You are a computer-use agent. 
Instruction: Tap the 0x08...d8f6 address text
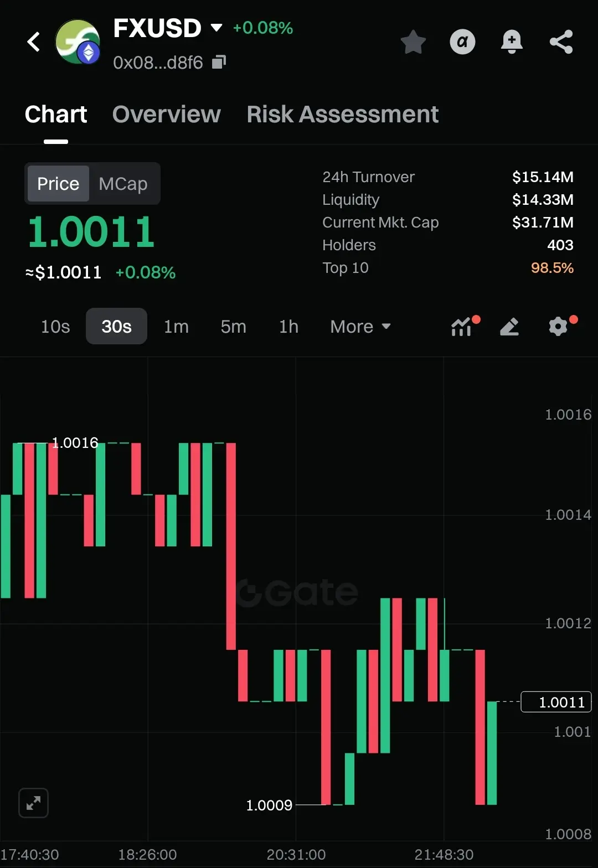point(158,63)
